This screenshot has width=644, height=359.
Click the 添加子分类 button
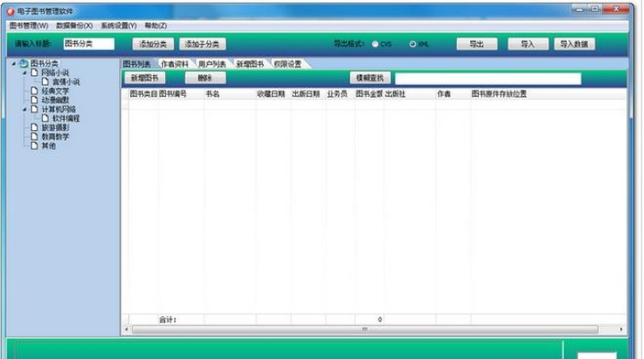click(x=202, y=44)
